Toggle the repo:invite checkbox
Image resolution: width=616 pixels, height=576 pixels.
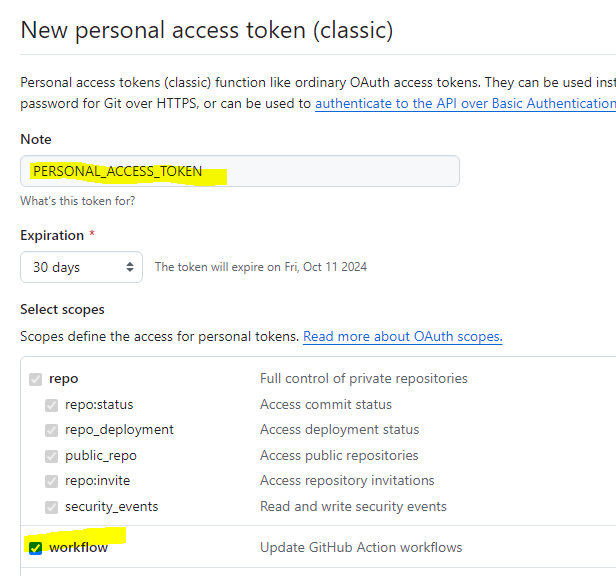tap(51, 481)
